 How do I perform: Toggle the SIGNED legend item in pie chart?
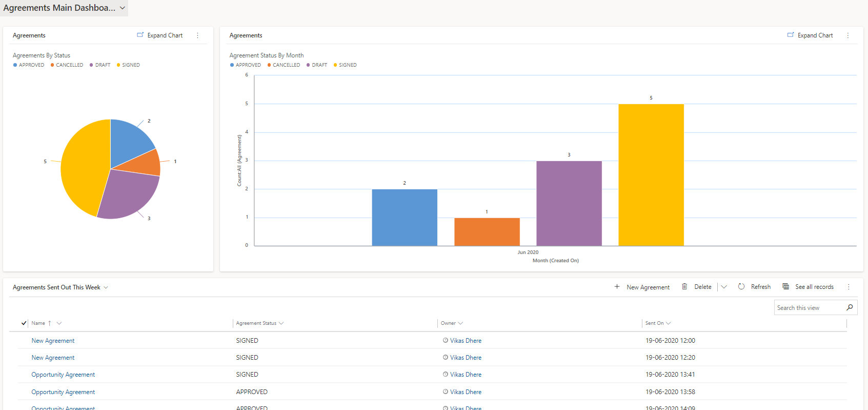click(128, 65)
